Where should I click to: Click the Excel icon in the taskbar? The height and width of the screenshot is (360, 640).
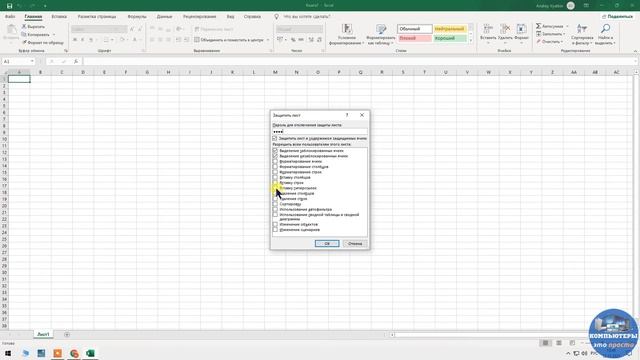click(90, 353)
